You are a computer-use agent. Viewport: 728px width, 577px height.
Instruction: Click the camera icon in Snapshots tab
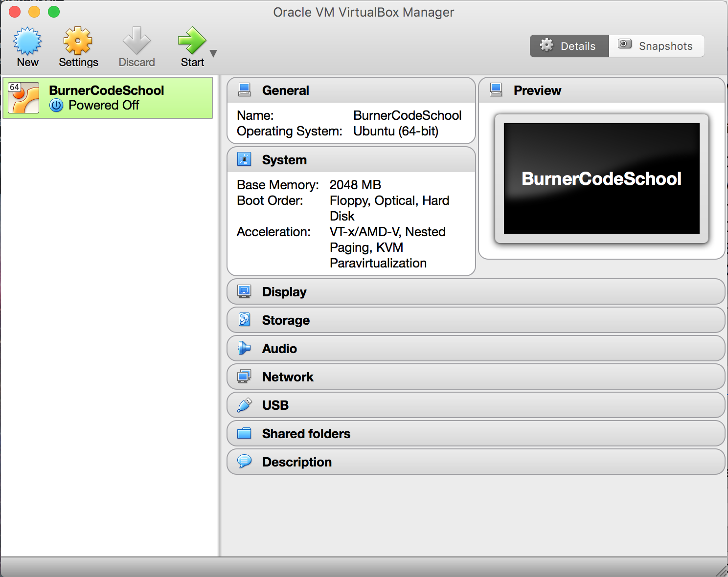pyautogui.click(x=625, y=44)
